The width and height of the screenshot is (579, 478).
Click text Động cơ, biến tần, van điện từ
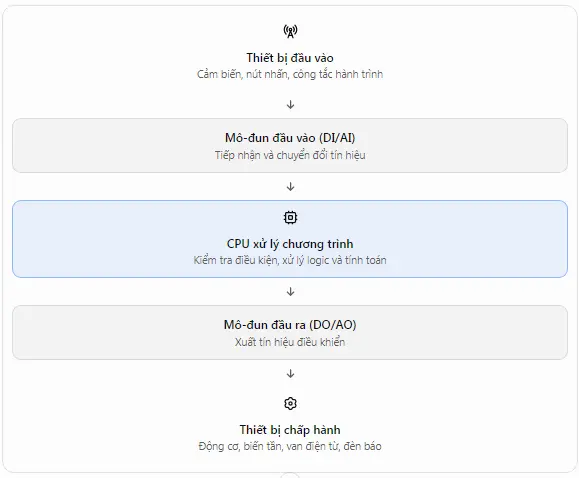[268, 446]
